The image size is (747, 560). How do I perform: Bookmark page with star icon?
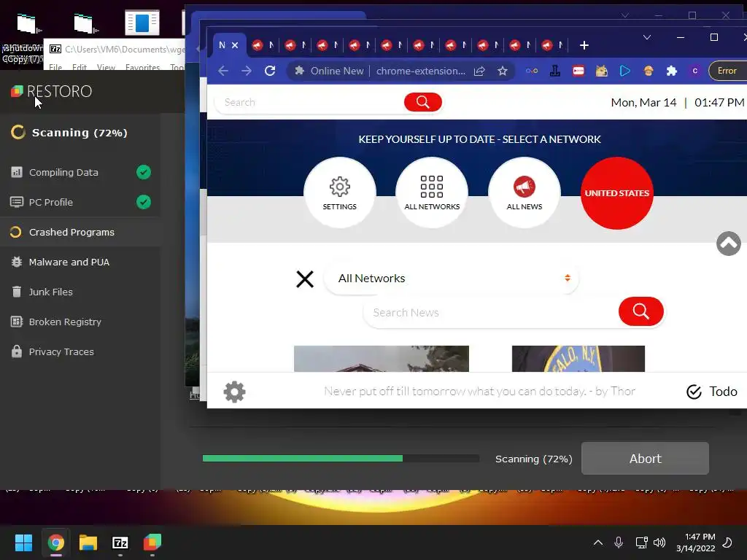click(503, 71)
